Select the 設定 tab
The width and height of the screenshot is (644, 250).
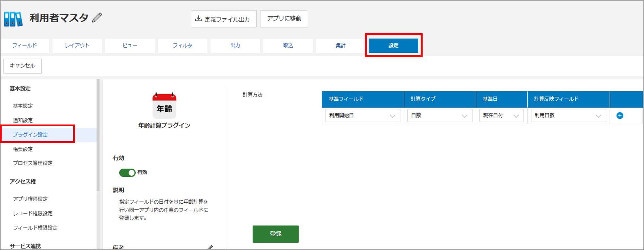click(x=393, y=45)
